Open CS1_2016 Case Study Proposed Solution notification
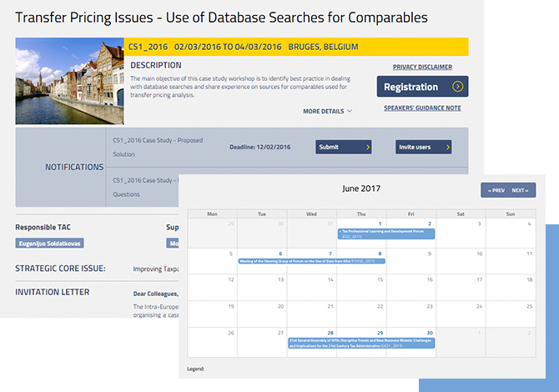Screen dimensions: 559x392 [x=158, y=147]
